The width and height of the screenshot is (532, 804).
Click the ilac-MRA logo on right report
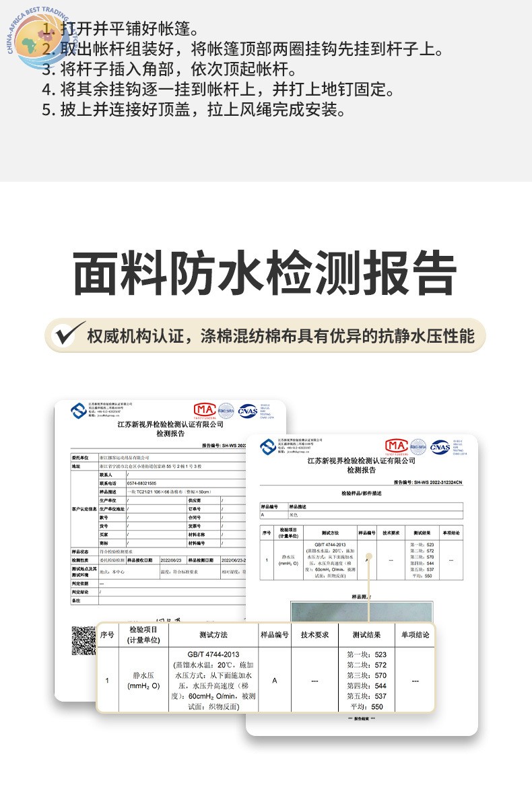tap(418, 446)
